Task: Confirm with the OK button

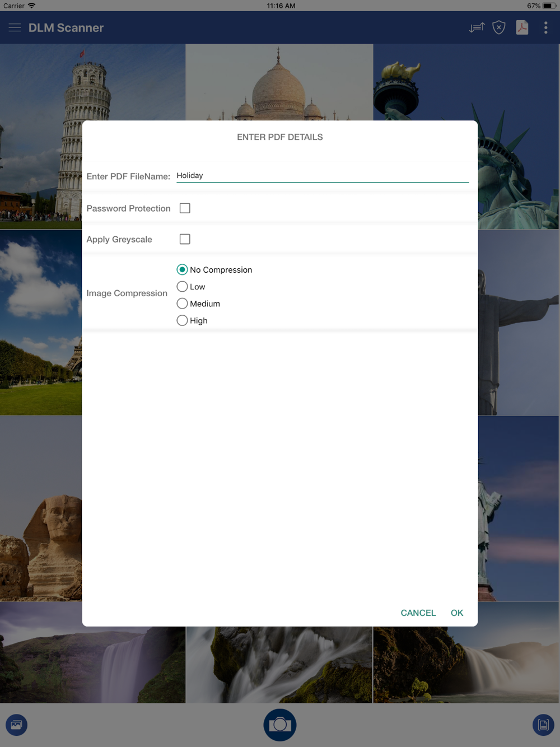Action: pyautogui.click(x=457, y=613)
